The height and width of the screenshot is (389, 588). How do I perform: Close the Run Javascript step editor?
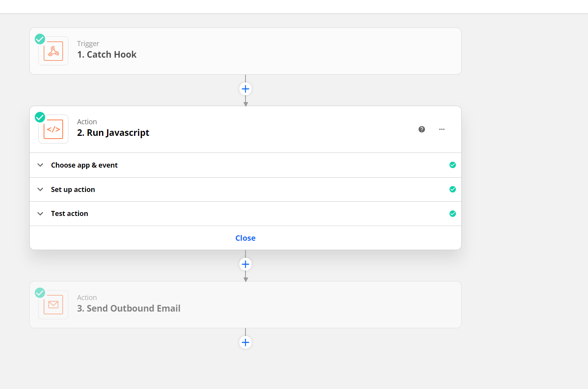245,238
